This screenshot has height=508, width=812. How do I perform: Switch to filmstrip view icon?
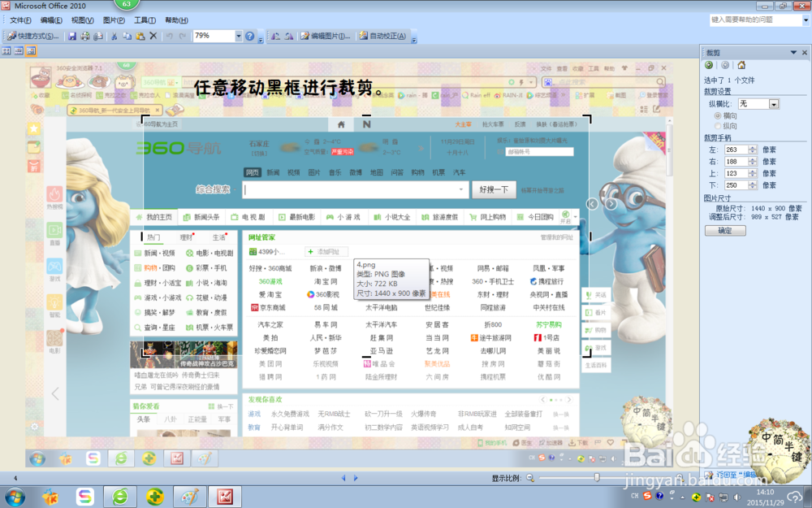[19, 50]
